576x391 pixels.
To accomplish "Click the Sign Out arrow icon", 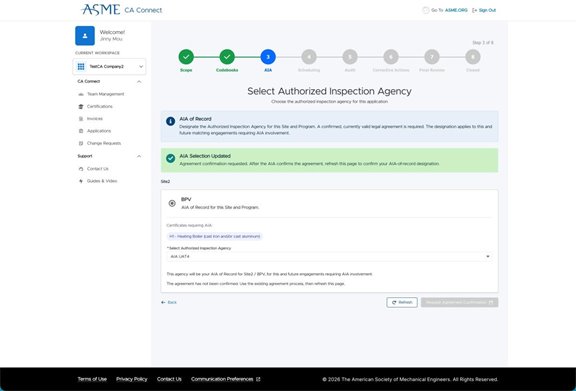I will coord(475,10).
